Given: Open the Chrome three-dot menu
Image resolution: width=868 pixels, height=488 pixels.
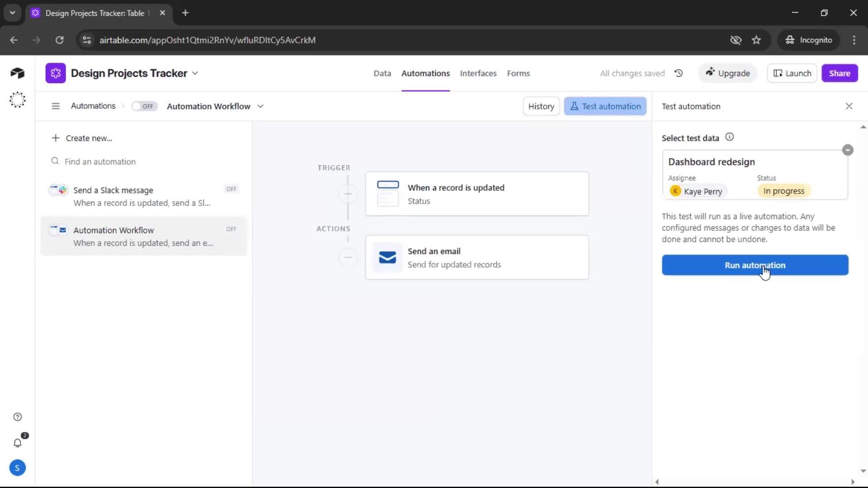Looking at the screenshot, I should click(x=854, y=40).
